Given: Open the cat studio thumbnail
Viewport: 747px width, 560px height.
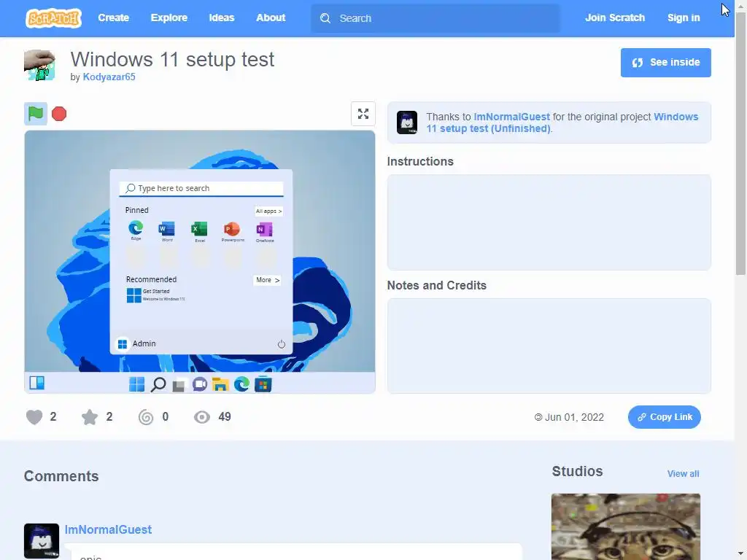Looking at the screenshot, I should pyautogui.click(x=625, y=526).
